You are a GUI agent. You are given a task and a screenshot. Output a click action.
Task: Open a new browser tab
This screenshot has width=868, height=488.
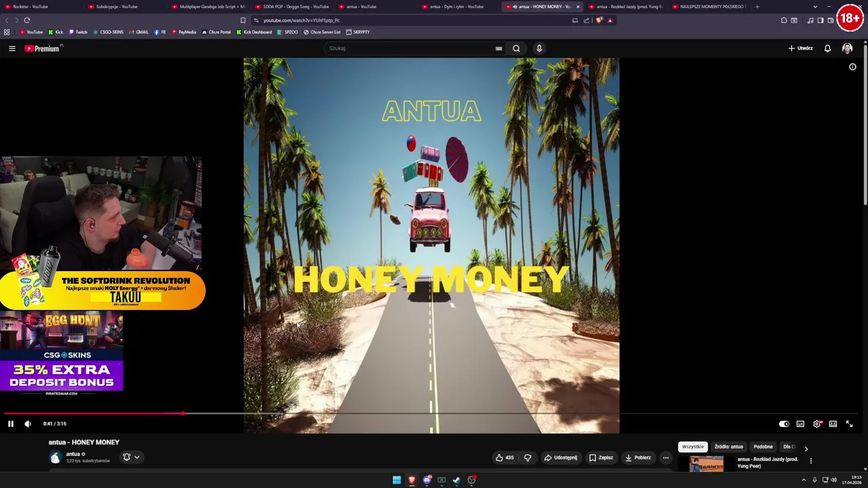[x=757, y=7]
